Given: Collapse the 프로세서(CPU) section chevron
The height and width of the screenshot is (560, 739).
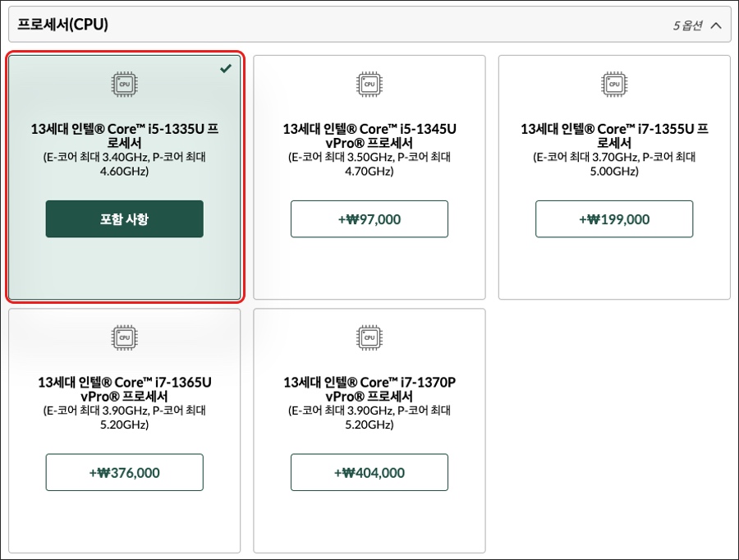Looking at the screenshot, I should (x=716, y=25).
